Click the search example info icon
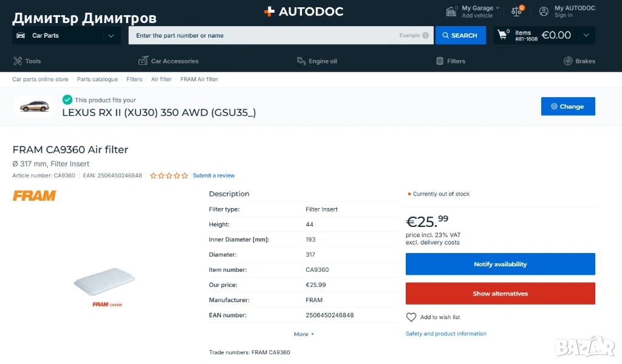This screenshot has height=364, width=622. point(425,35)
